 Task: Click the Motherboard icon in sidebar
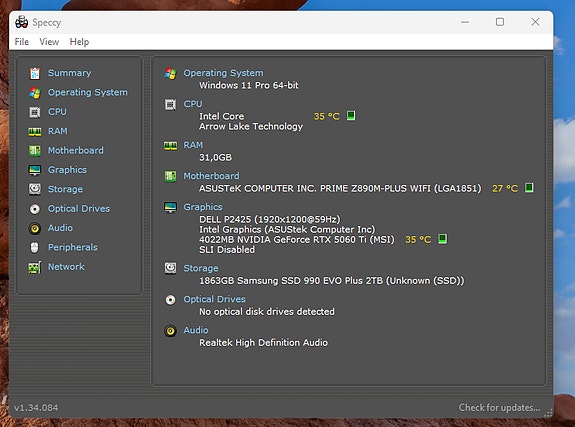point(35,150)
